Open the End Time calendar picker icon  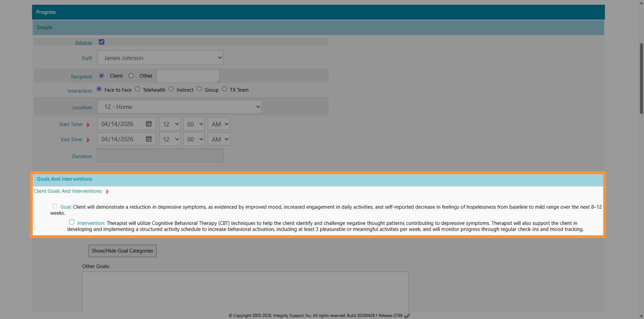click(x=149, y=139)
